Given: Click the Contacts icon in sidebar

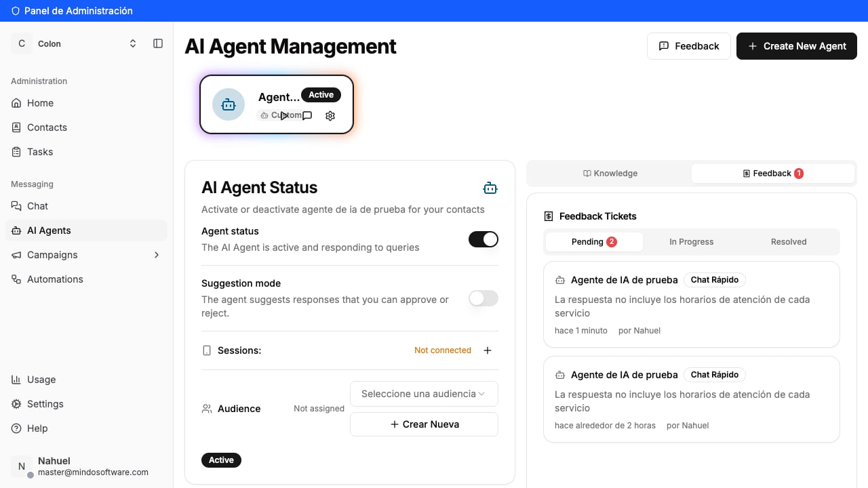Looking at the screenshot, I should 16,127.
